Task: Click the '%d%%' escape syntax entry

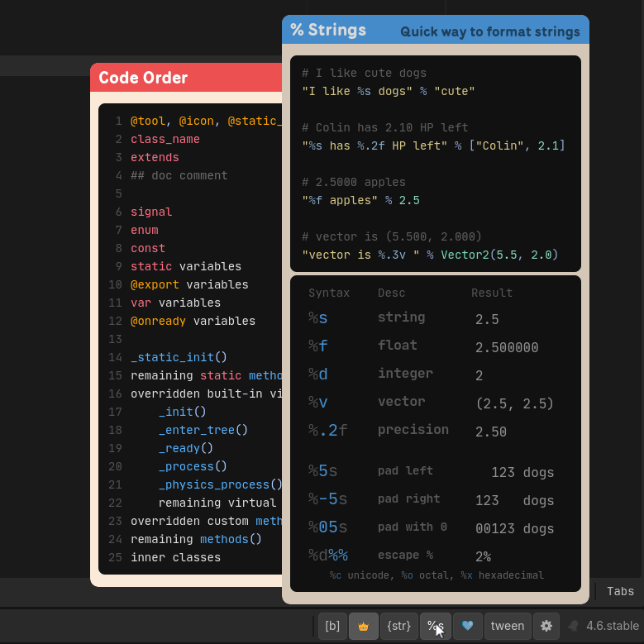Action: tap(327, 556)
